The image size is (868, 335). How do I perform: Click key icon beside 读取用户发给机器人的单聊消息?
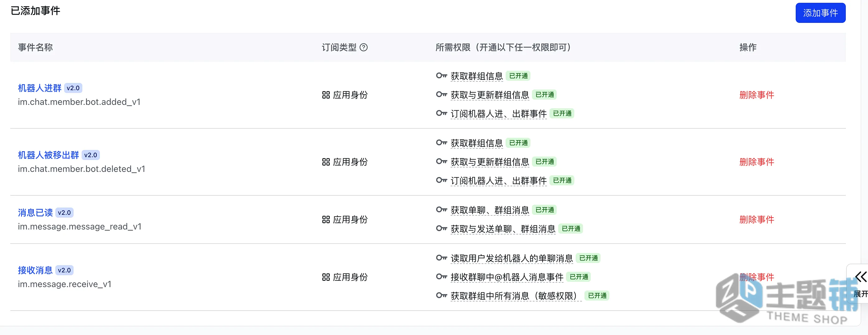tap(442, 258)
